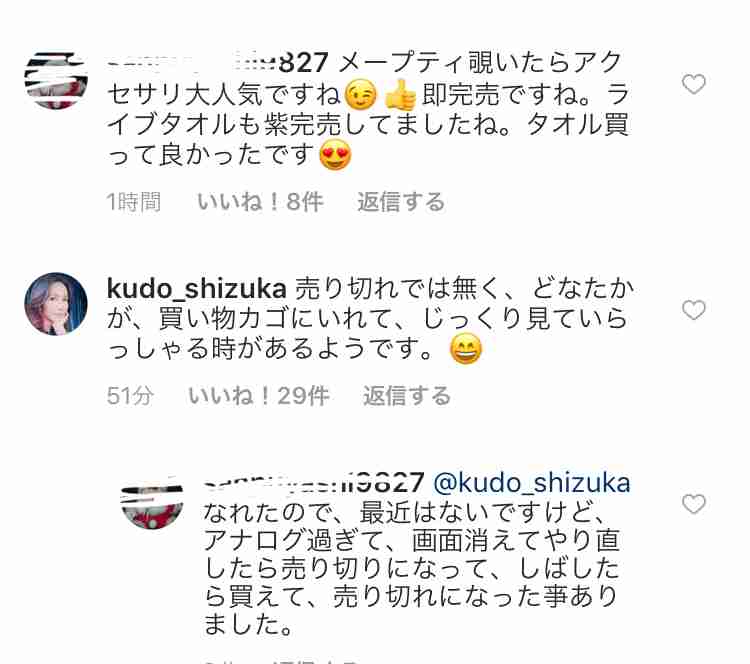The image size is (750, 664).
Task: Follow the blue @kudo_shizuka mention link
Action: tap(531, 483)
